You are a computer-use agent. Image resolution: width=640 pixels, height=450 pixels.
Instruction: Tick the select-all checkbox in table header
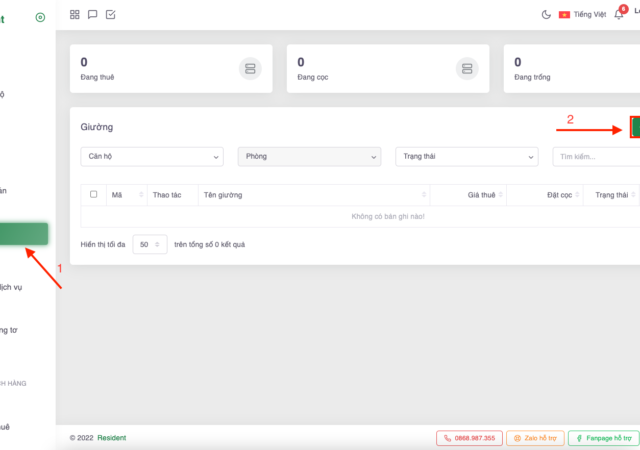tap(94, 194)
